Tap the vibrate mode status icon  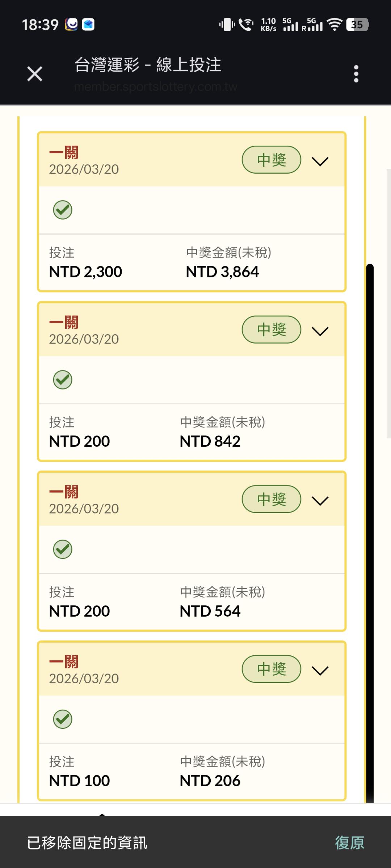point(227,25)
